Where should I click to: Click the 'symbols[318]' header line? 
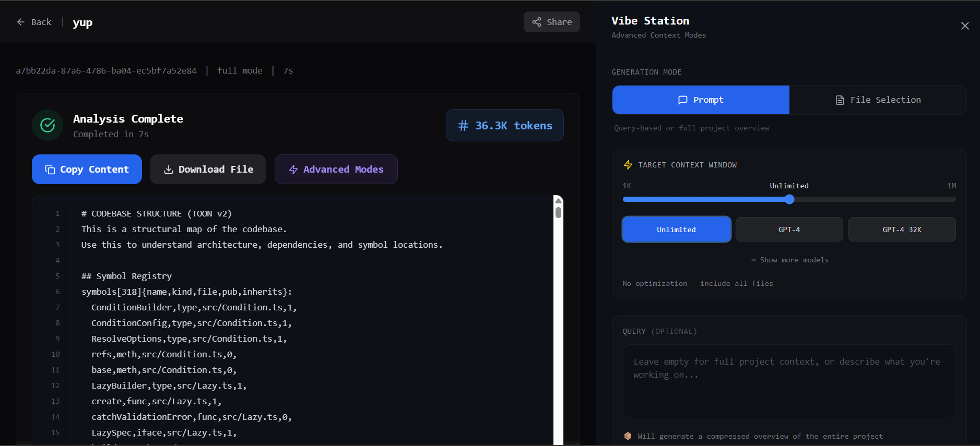(x=187, y=292)
